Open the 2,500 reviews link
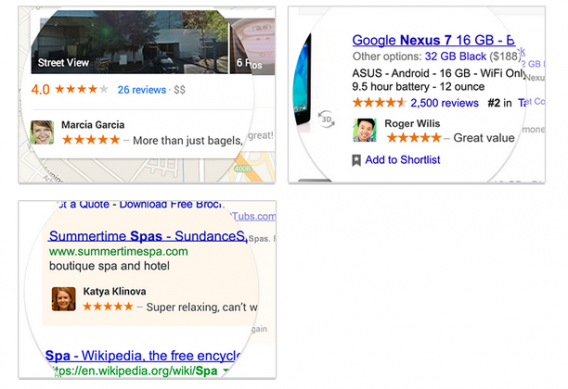 point(444,103)
